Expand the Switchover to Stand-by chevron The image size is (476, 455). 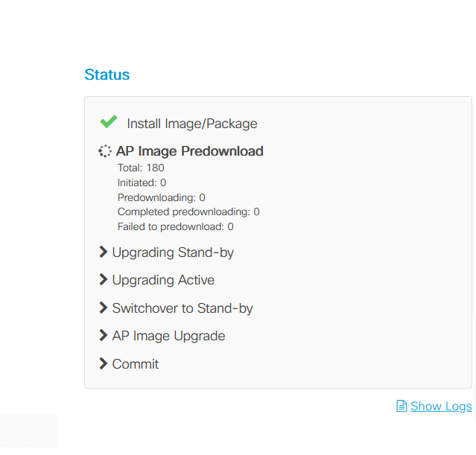click(x=103, y=308)
